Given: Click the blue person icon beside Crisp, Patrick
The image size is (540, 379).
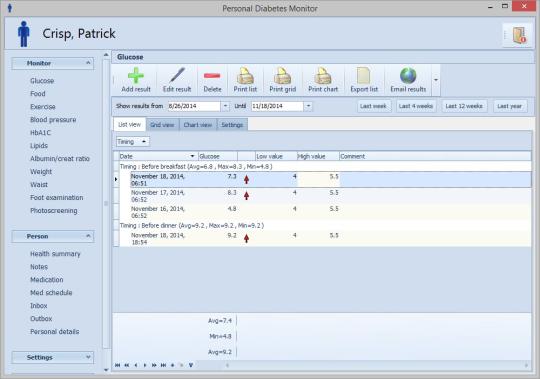Looking at the screenshot, I should click(24, 34).
